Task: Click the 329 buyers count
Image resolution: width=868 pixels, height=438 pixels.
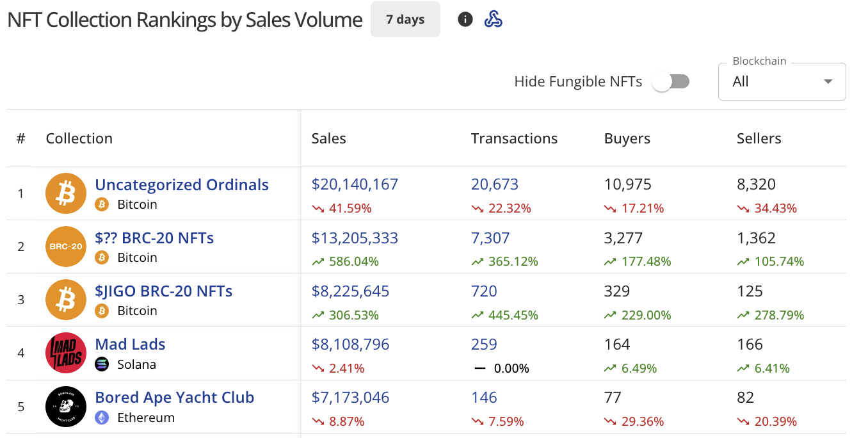Action: 617,291
